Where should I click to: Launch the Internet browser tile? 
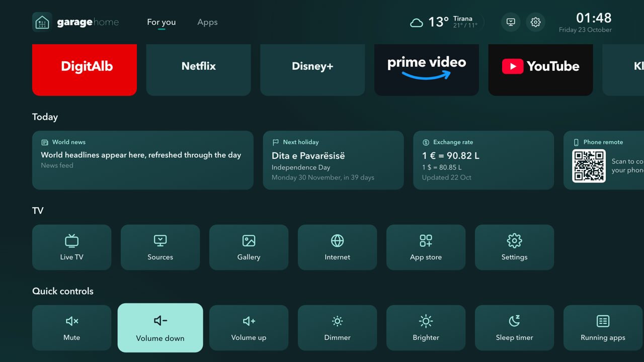[337, 247]
